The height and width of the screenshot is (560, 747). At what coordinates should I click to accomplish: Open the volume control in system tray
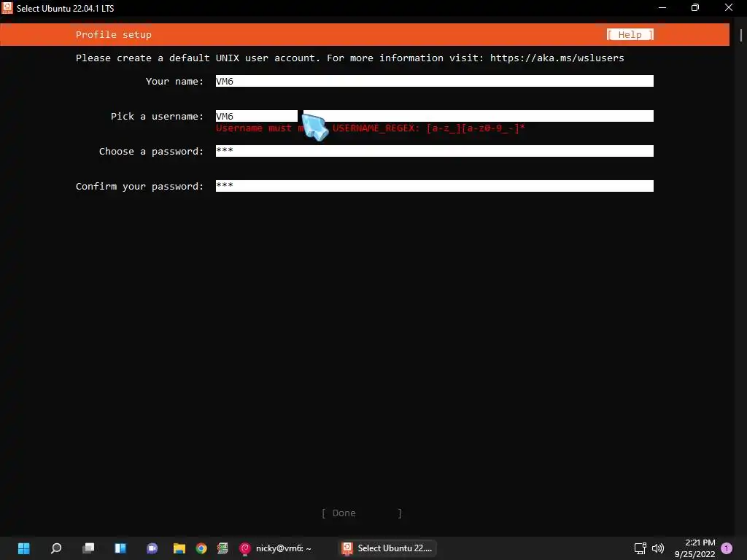tap(658, 548)
